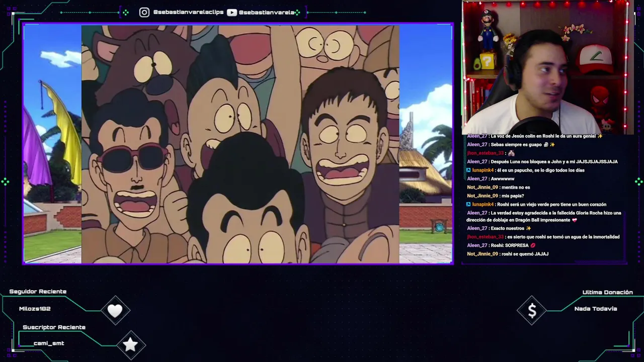
Task: Click the white heart follower icon
Action: pyautogui.click(x=115, y=311)
